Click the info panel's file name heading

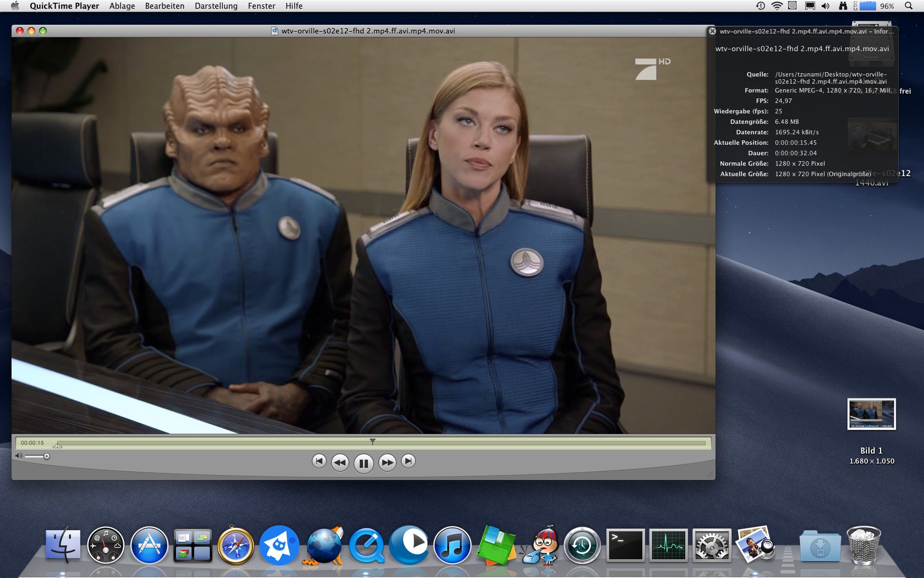(802, 48)
